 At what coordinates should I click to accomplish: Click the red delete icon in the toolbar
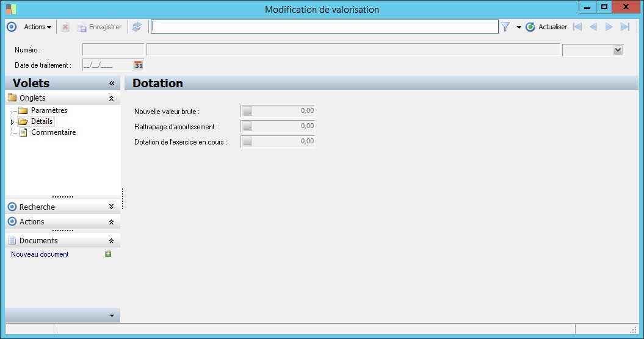click(65, 27)
